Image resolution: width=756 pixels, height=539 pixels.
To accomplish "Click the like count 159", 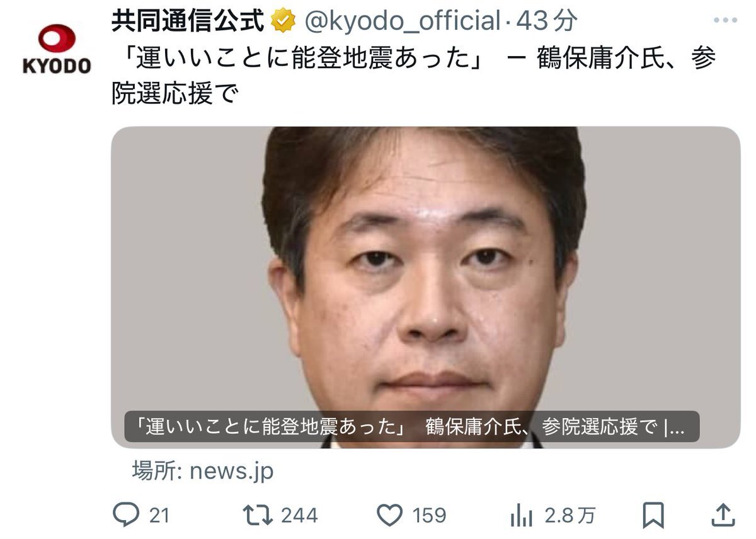I will click(430, 516).
